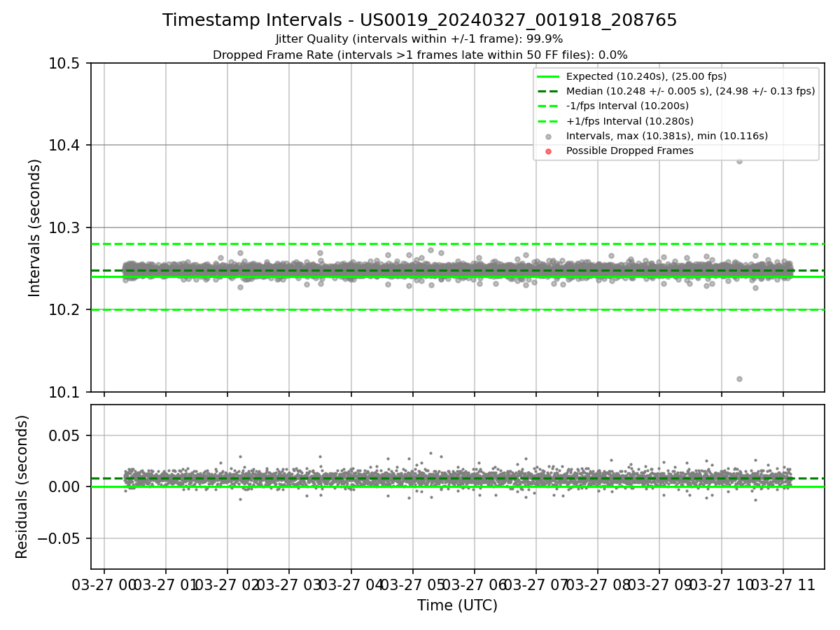Click the x-axis tick label '03-27 11'
The width and height of the screenshot is (840, 630).
(782, 585)
